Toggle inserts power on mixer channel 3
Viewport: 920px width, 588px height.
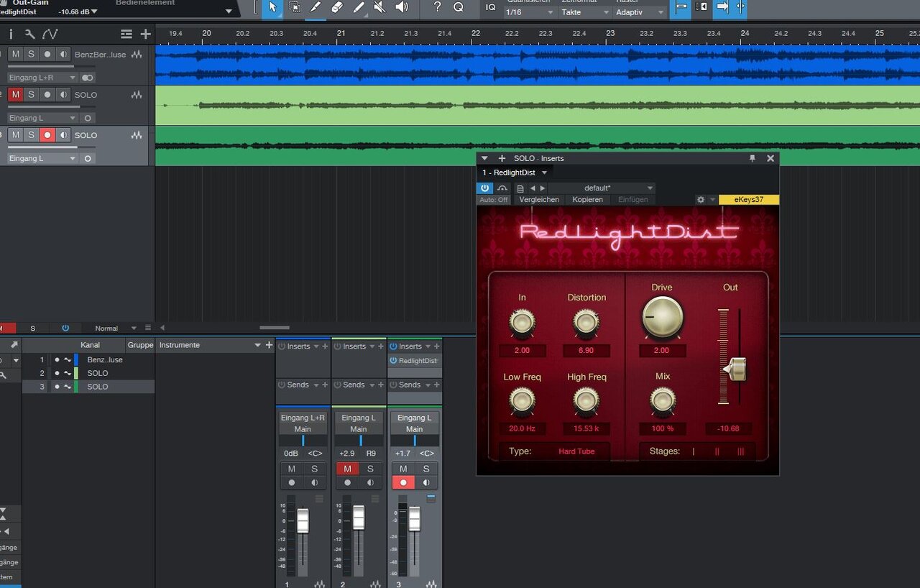coord(393,346)
